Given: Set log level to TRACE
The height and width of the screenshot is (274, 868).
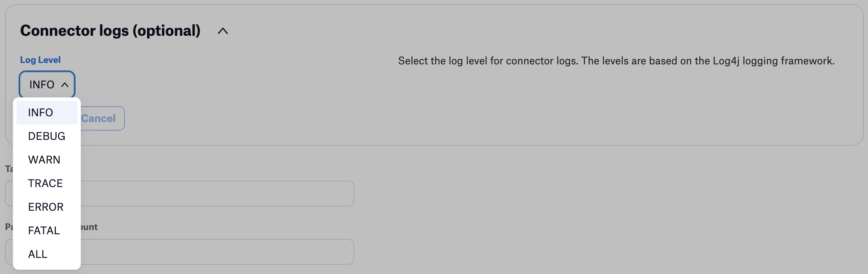Looking at the screenshot, I should 45,184.
